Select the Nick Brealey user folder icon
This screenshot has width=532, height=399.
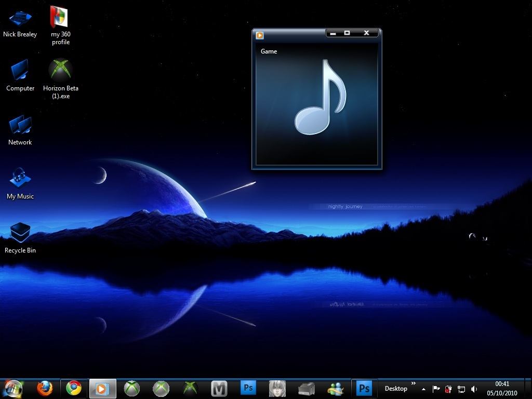click(x=20, y=17)
